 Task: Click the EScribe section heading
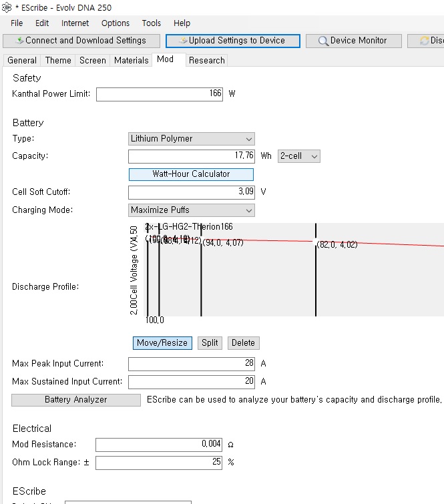tap(29, 491)
